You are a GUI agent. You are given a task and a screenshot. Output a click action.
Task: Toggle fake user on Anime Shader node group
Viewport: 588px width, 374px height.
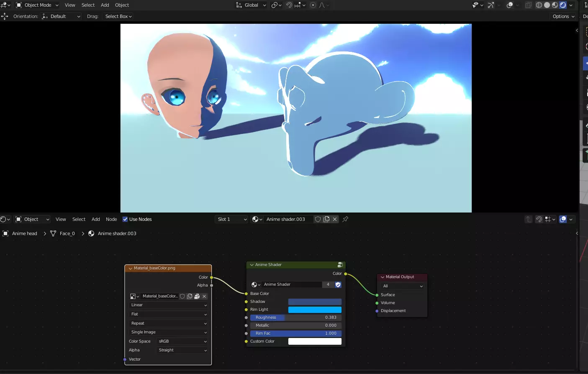338,284
